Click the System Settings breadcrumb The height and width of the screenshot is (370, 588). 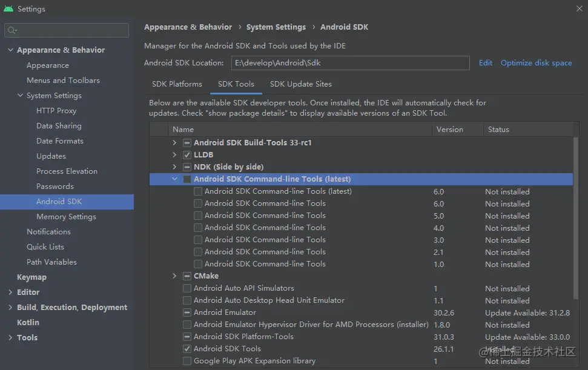(276, 27)
